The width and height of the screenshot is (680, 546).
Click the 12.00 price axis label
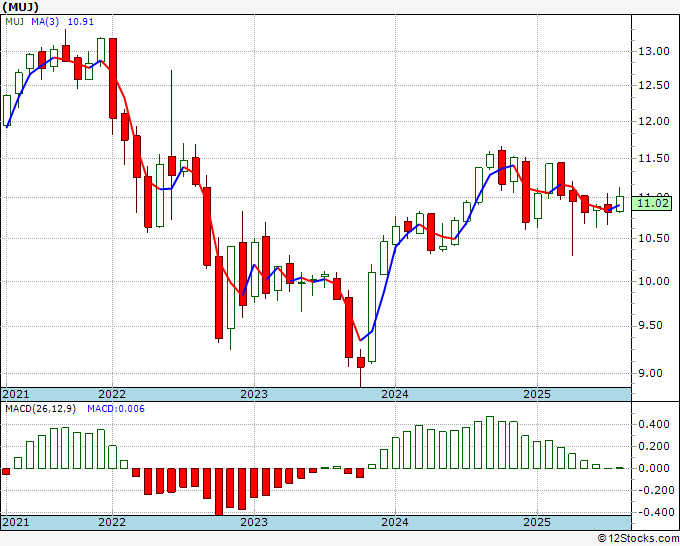pos(654,121)
